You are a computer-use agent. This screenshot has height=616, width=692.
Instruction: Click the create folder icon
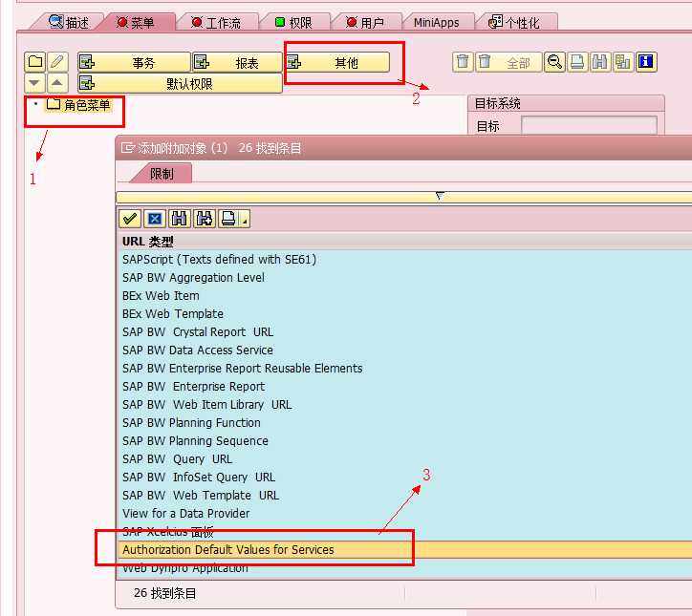(34, 62)
